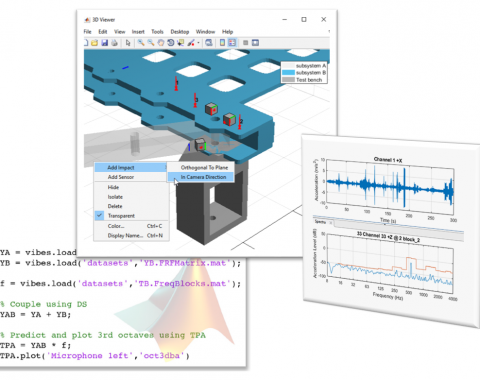The image size is (480, 380).
Task: Expand the Add Impact submenu
Action: 131,167
